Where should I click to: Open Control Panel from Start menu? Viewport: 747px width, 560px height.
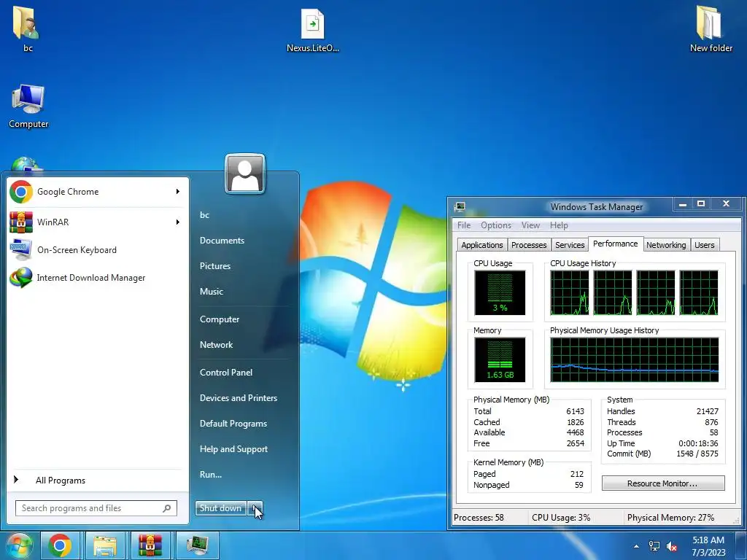point(226,373)
